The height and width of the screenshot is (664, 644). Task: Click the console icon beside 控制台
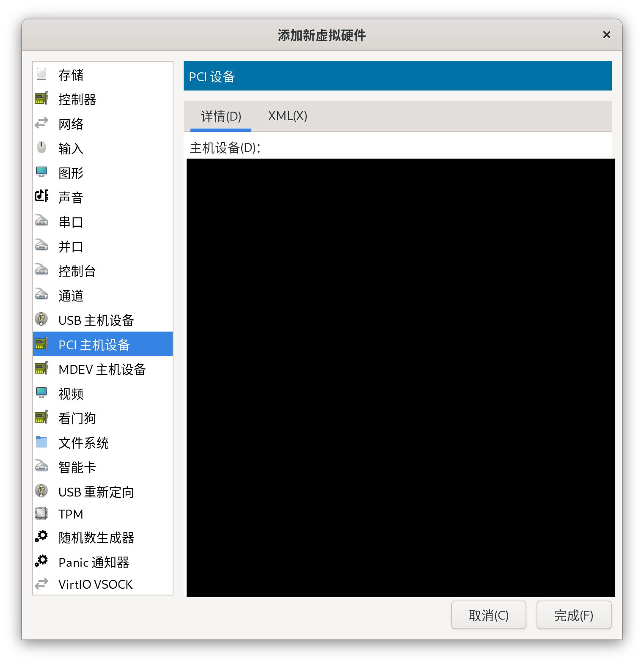(x=41, y=269)
